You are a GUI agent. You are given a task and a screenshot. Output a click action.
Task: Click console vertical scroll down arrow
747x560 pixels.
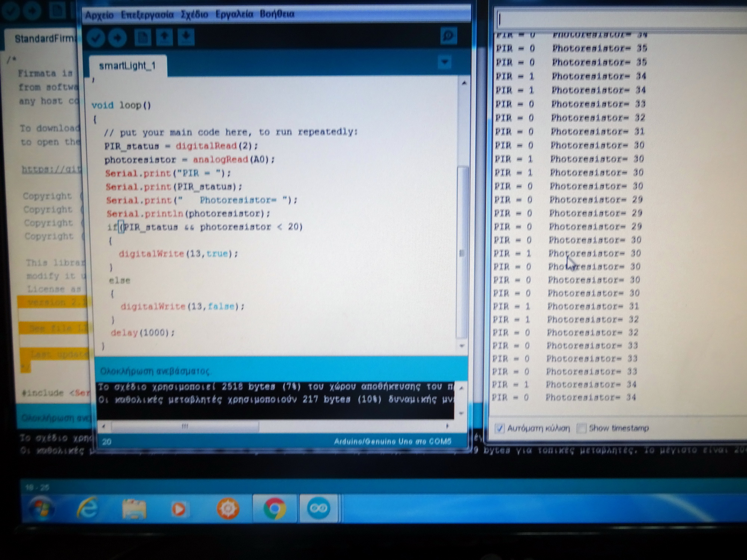(x=461, y=413)
